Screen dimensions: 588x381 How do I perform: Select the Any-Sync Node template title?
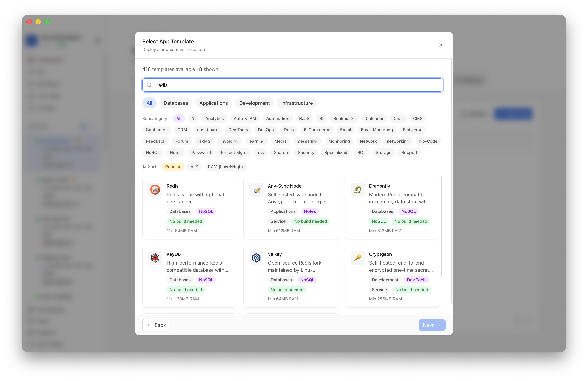point(285,186)
